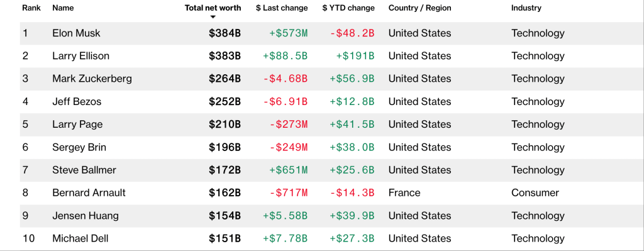
Task: Open Michael Dell's entry
Action: 80,238
